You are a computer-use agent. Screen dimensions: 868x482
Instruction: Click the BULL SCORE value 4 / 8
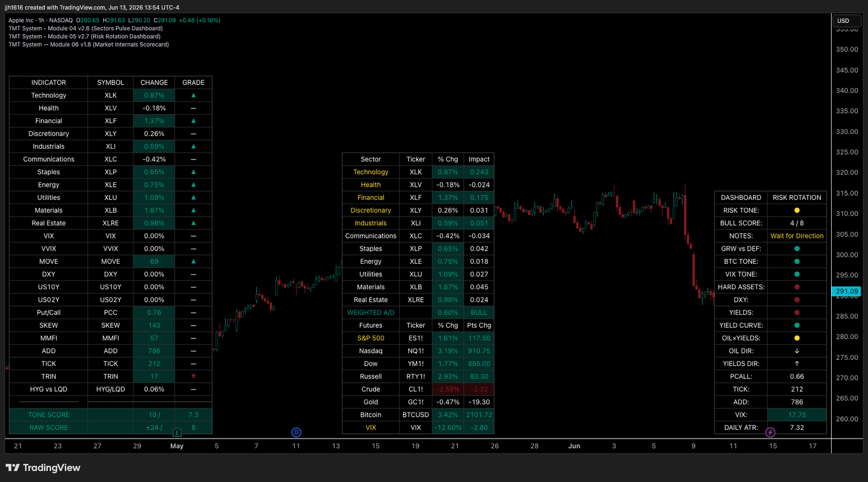[x=797, y=223]
